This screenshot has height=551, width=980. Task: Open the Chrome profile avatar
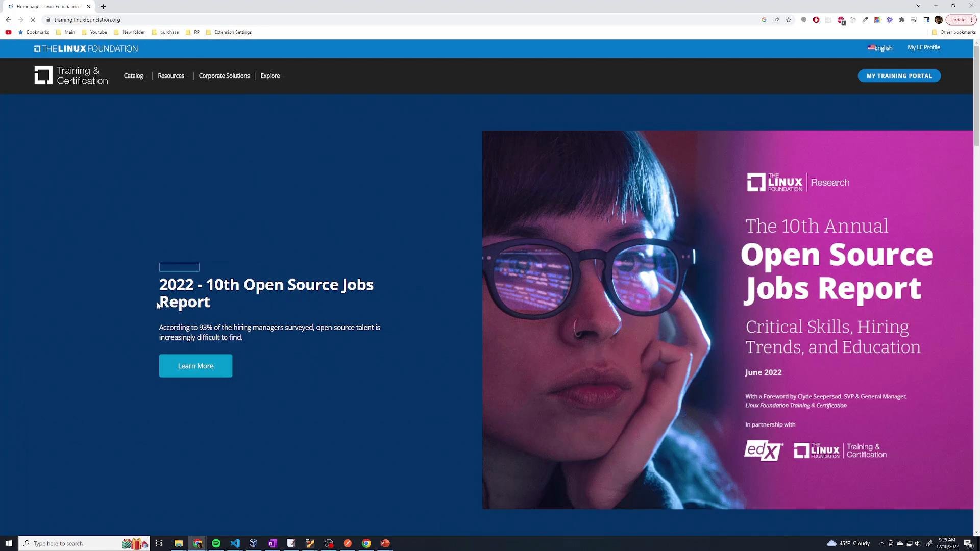pyautogui.click(x=939, y=20)
